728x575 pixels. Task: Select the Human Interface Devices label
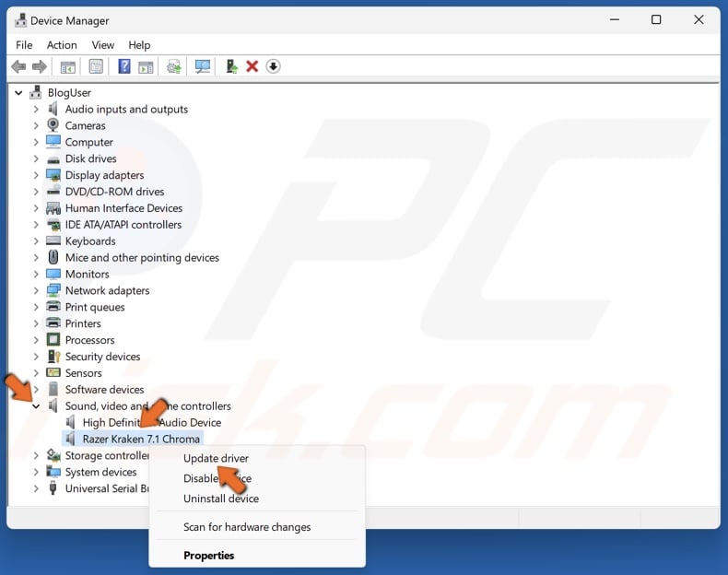coord(123,208)
